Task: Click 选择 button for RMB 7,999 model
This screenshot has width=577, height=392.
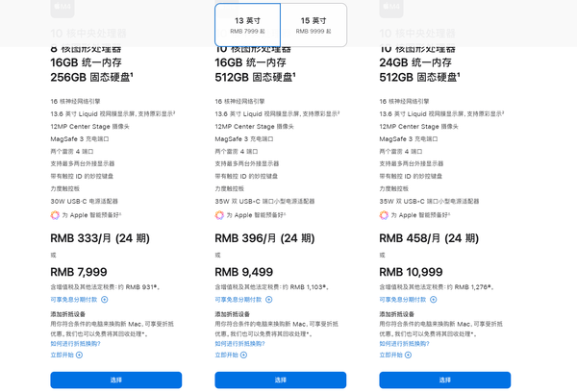Action: point(116,380)
